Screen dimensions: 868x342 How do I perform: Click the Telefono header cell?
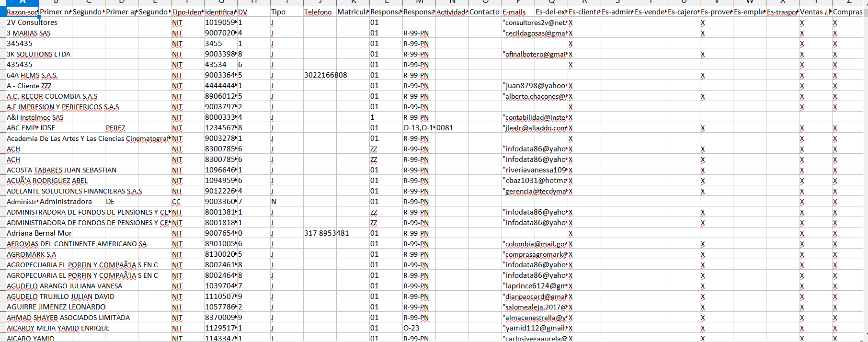[x=320, y=12]
